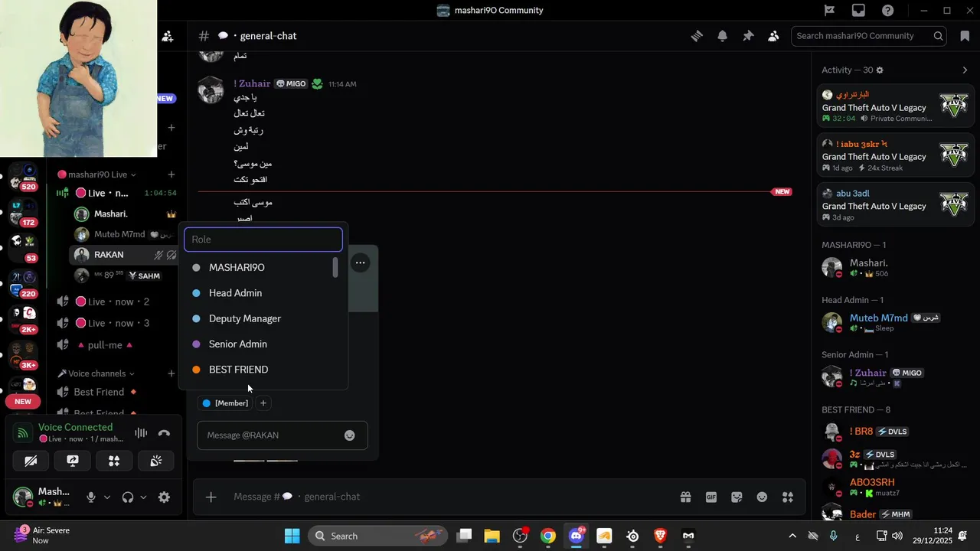
Task: Click the NEW unread mentions pill
Action: (23, 402)
